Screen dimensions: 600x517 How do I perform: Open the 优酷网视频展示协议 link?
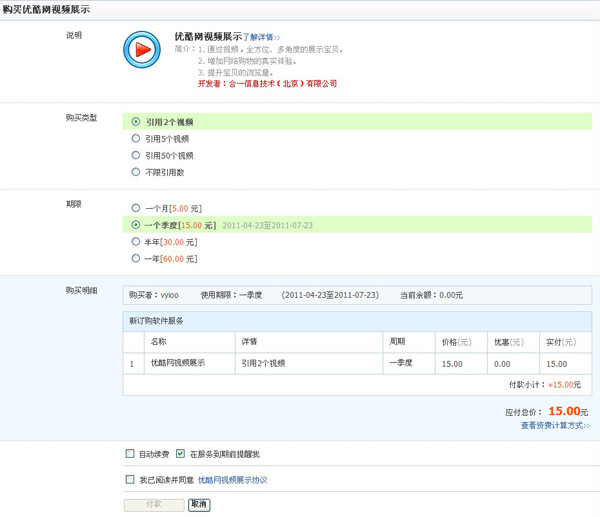point(233,480)
